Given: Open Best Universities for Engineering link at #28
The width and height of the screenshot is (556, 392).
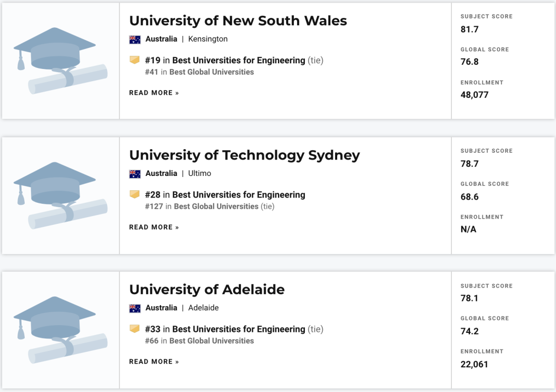Looking at the screenshot, I should click(x=239, y=194).
